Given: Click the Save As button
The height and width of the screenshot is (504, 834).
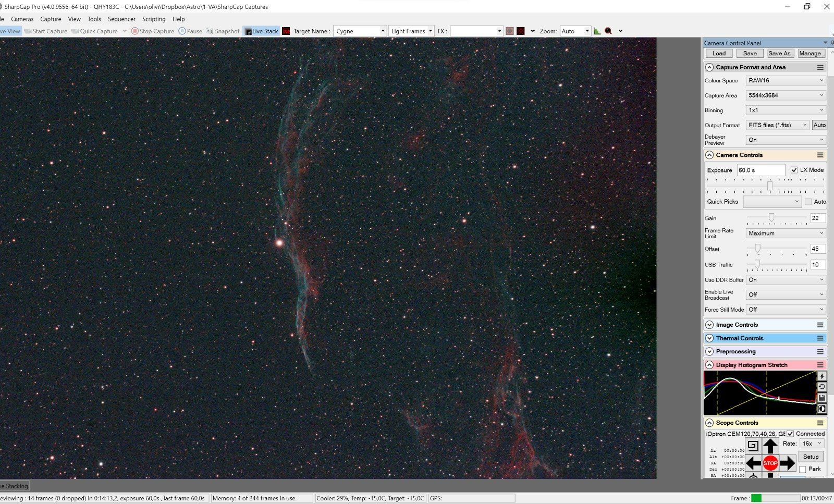Looking at the screenshot, I should (x=780, y=54).
